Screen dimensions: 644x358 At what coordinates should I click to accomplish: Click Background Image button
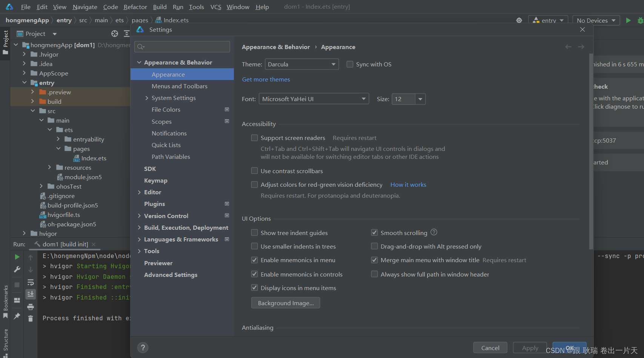point(286,303)
